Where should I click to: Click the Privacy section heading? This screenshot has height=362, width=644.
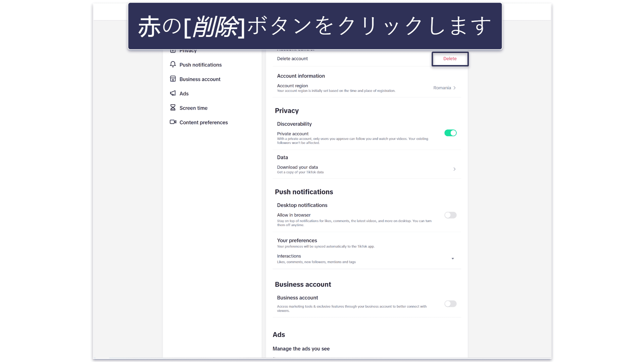coord(287,111)
